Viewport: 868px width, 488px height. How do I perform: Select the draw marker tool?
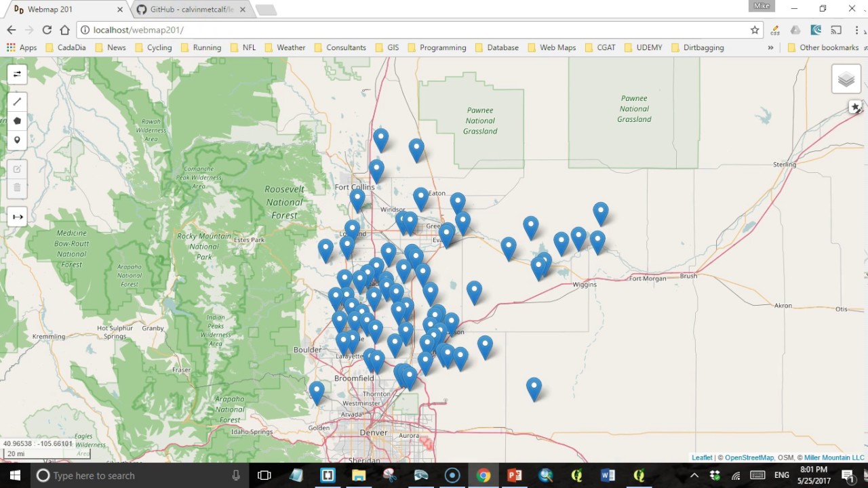coord(17,140)
